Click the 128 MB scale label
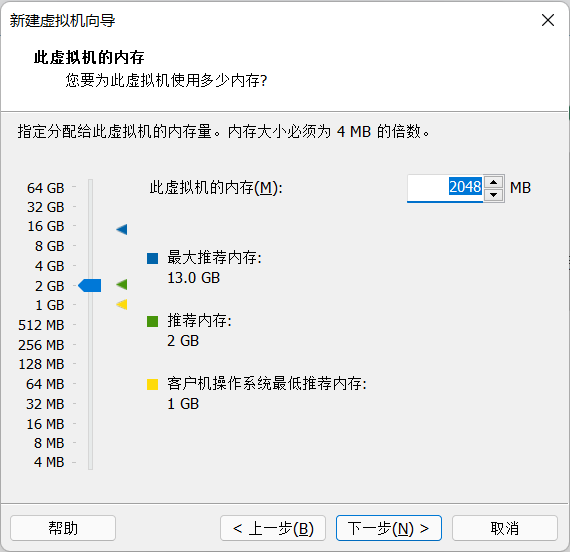The height and width of the screenshot is (552, 570). 41,364
